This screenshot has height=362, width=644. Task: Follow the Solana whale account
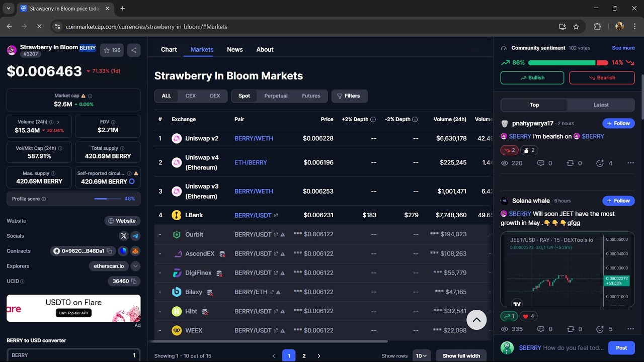tap(618, 201)
